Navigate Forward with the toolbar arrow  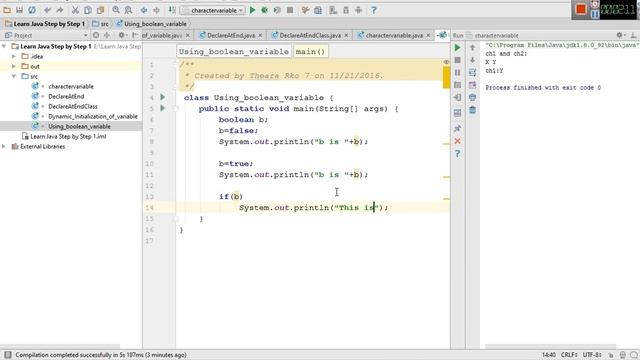tap(156, 10)
